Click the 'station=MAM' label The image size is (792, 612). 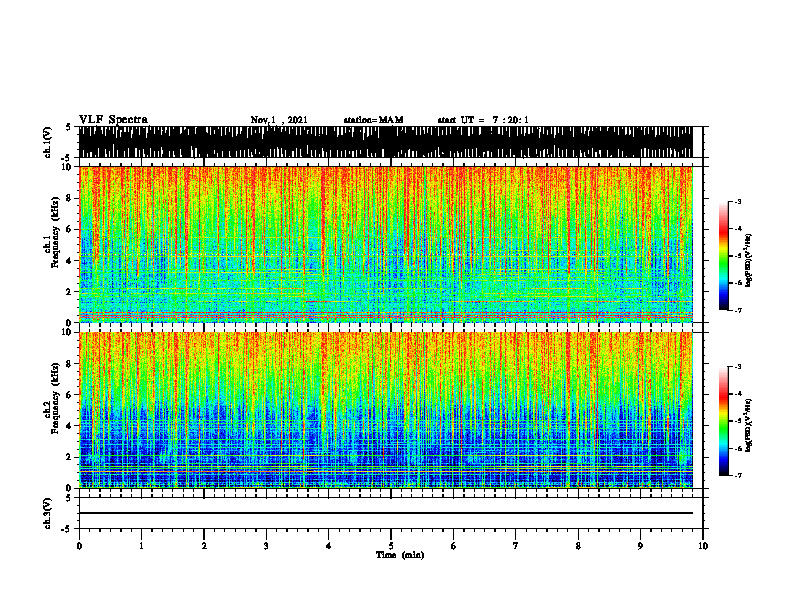click(x=373, y=120)
